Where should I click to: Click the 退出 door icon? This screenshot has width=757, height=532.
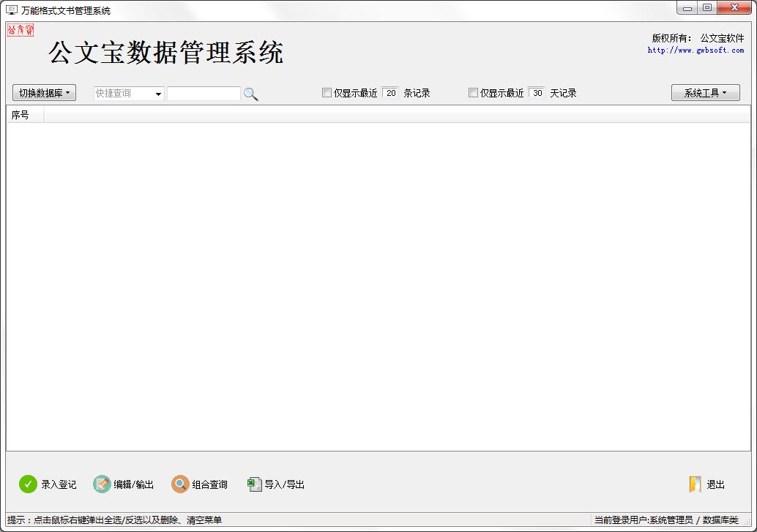pyautogui.click(x=695, y=484)
